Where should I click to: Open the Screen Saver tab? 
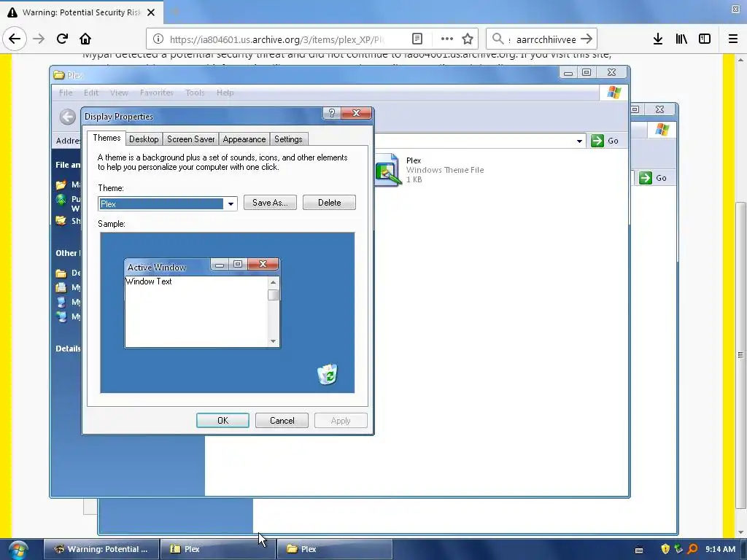[x=190, y=139]
